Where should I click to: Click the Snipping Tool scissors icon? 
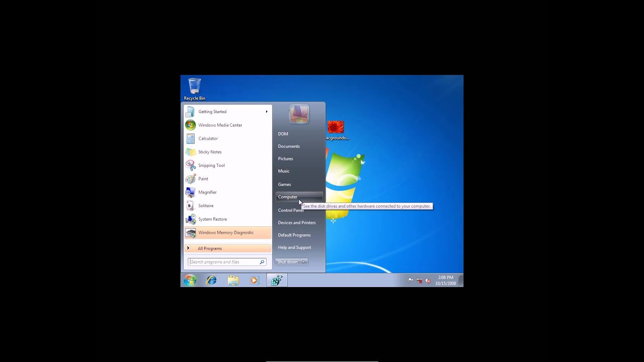click(x=190, y=165)
